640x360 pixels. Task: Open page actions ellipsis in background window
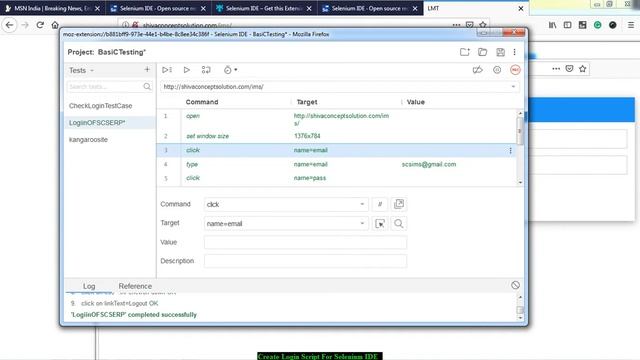[556, 69]
